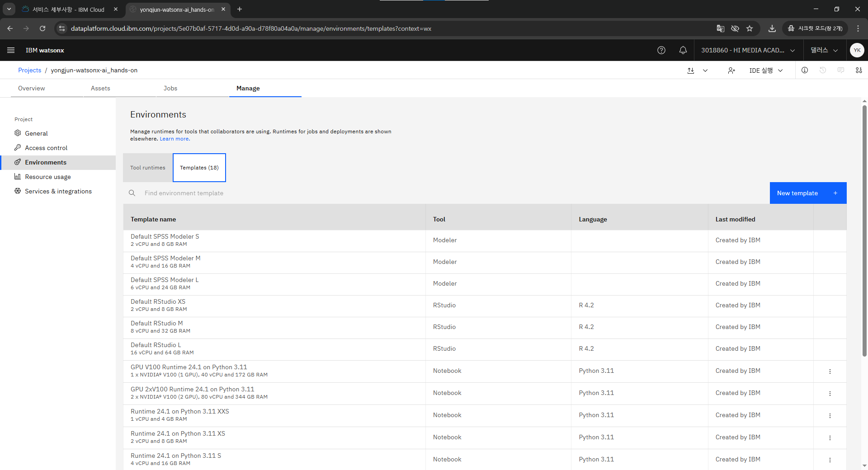868x470 pixels.
Task: Open GPU V100 Runtime 24.1 template
Action: [x=189, y=367]
